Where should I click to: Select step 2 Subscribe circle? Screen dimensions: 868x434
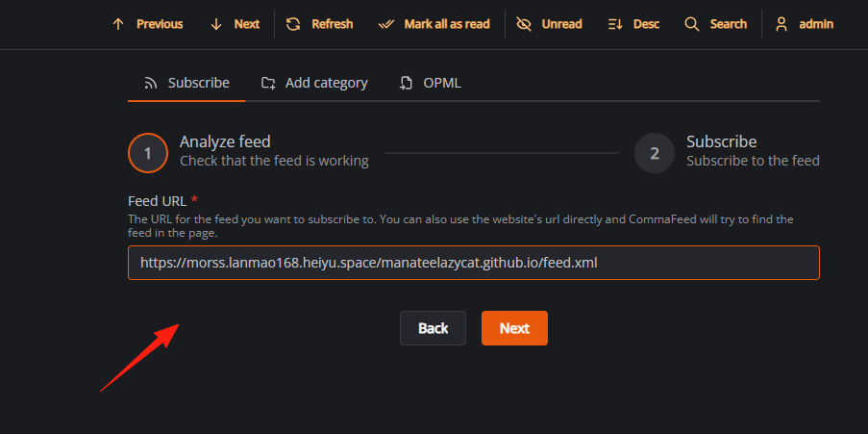[x=655, y=153]
